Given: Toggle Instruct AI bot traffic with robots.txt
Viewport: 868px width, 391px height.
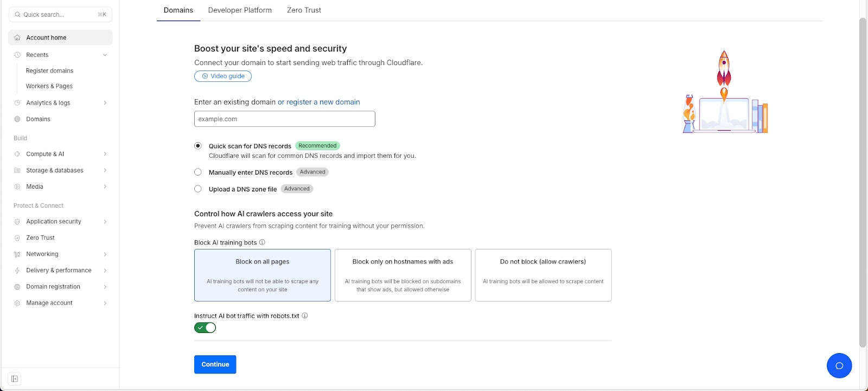Looking at the screenshot, I should point(205,328).
